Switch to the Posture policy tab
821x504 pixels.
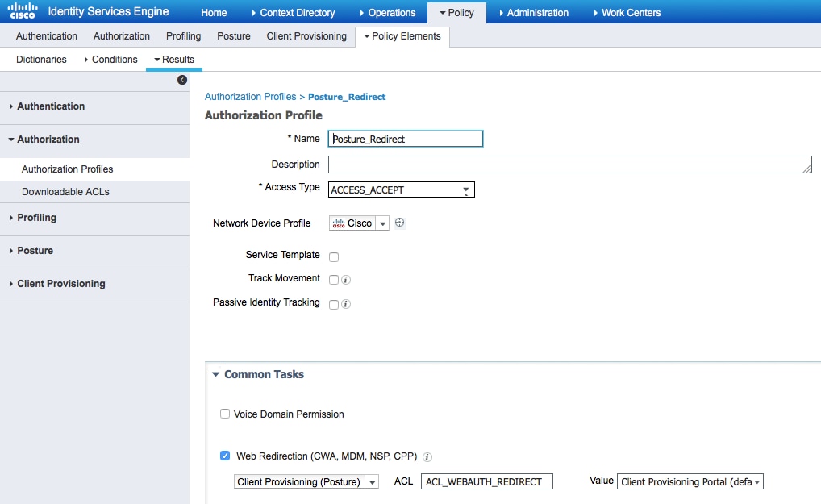[x=234, y=36]
